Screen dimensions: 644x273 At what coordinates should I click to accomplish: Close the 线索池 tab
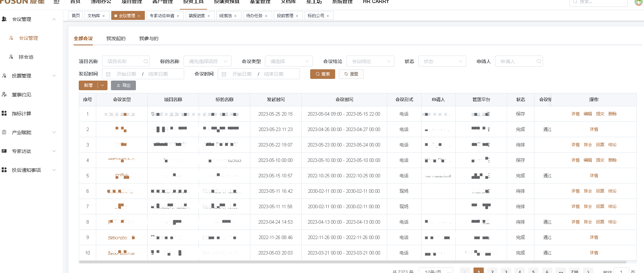[235, 16]
